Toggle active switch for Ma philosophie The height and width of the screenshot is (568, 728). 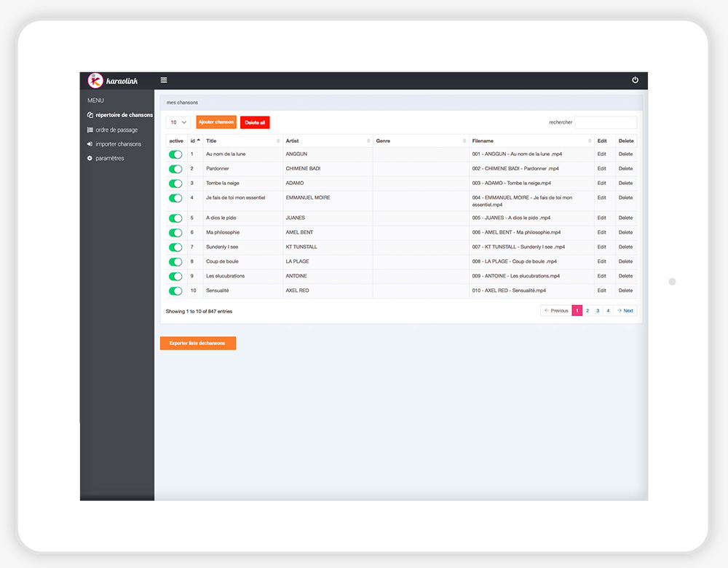tap(175, 233)
